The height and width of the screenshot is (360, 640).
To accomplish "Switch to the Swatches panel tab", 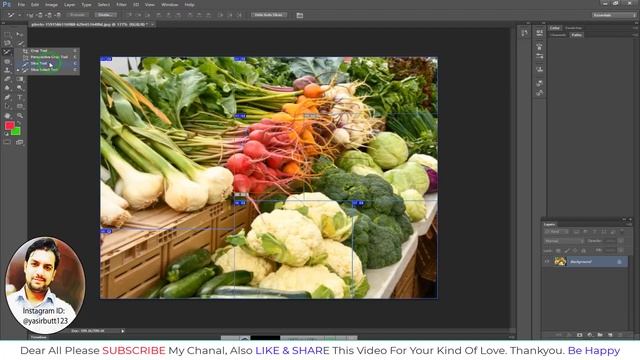I will click(x=573, y=28).
